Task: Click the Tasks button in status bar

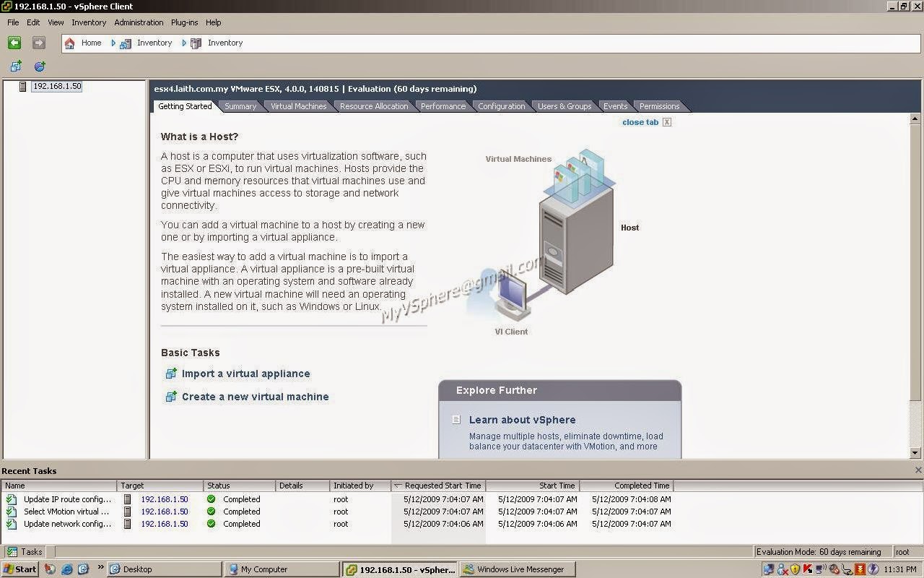Action: pyautogui.click(x=25, y=552)
